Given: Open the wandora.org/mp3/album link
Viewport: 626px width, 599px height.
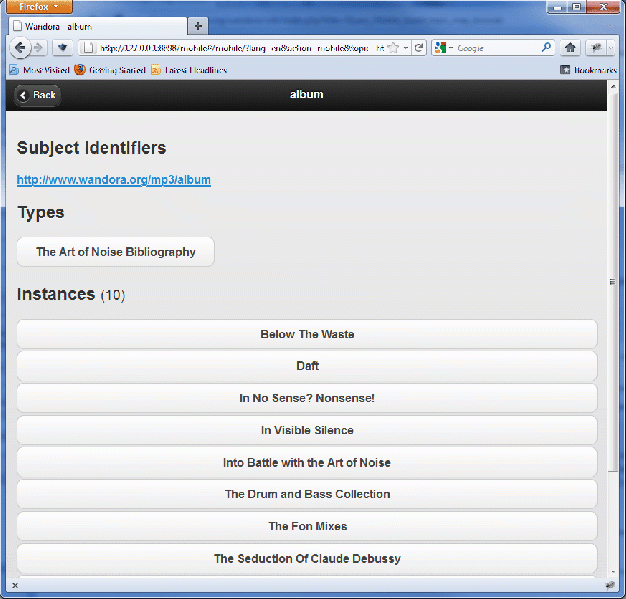Looking at the screenshot, I should click(x=113, y=180).
